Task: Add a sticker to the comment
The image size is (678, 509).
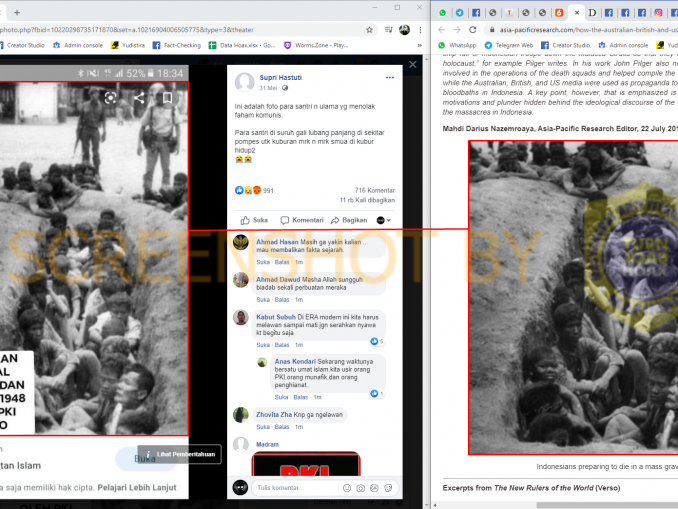Action: pyautogui.click(x=388, y=488)
